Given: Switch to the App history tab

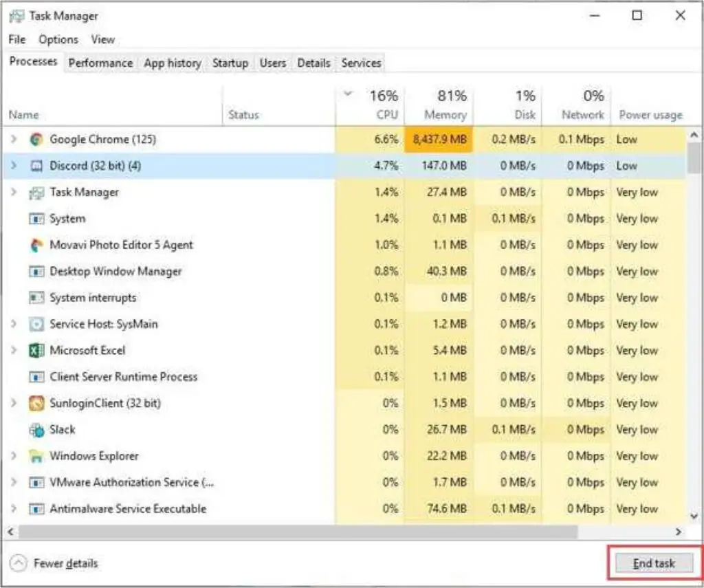Looking at the screenshot, I should coord(173,63).
